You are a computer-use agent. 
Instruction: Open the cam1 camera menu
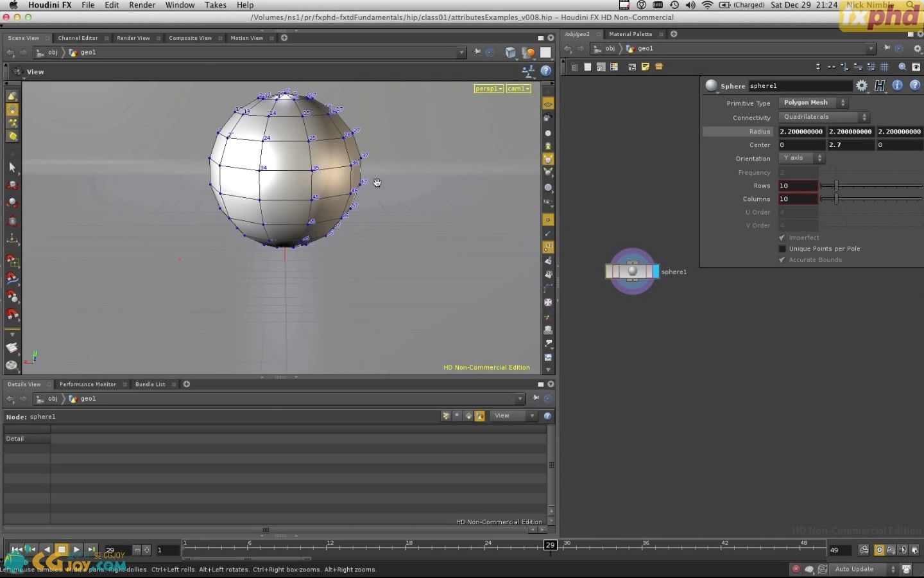[518, 89]
